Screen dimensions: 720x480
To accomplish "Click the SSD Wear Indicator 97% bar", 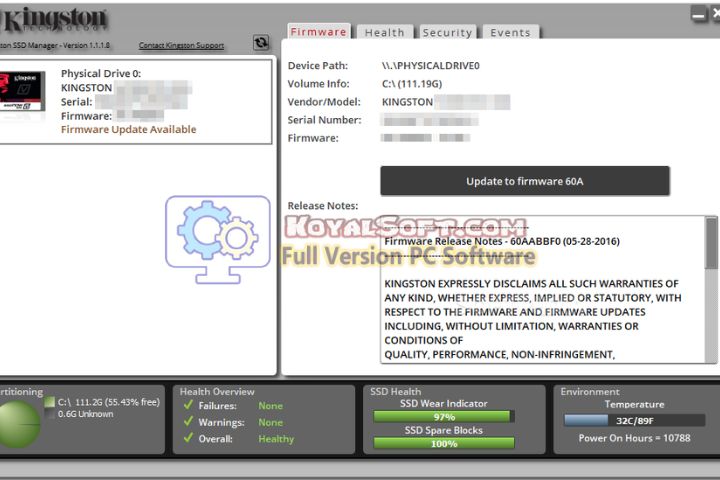I will point(444,417).
